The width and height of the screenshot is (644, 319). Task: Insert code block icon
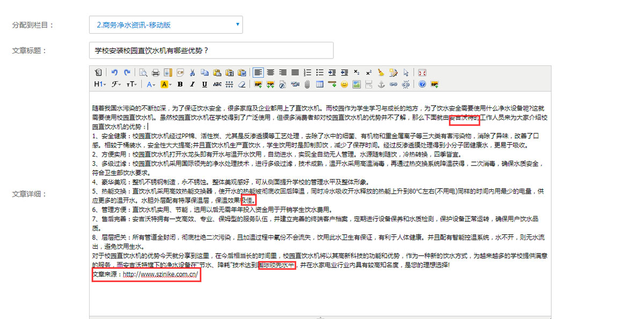180,72
